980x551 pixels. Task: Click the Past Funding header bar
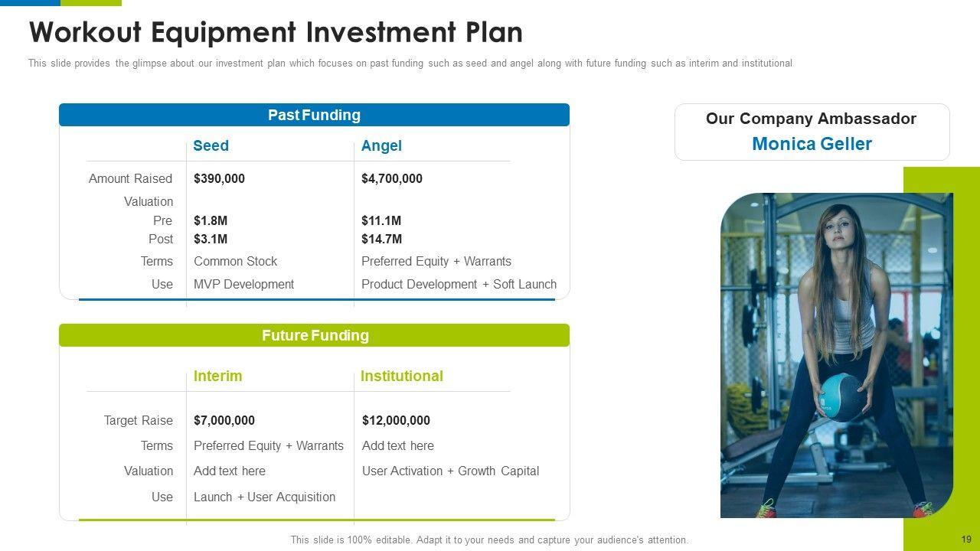pyautogui.click(x=314, y=115)
